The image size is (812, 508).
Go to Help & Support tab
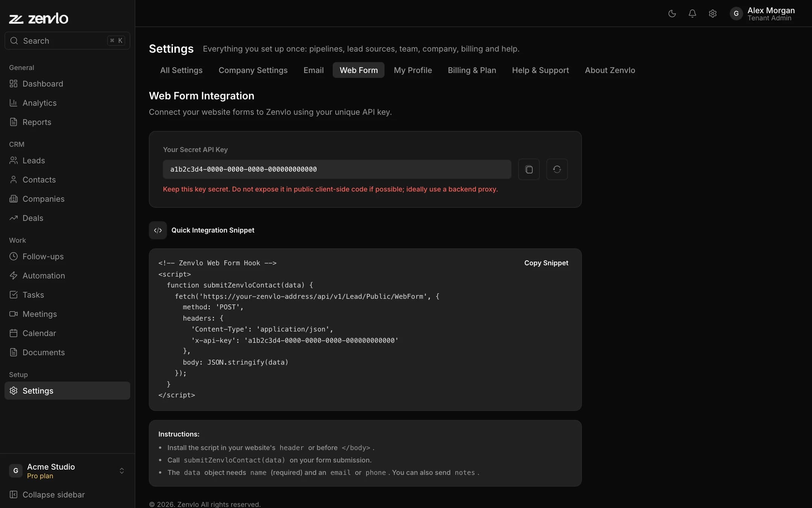click(x=540, y=70)
